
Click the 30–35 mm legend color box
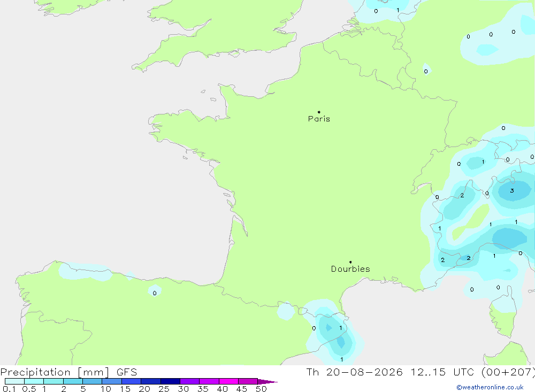(190, 381)
